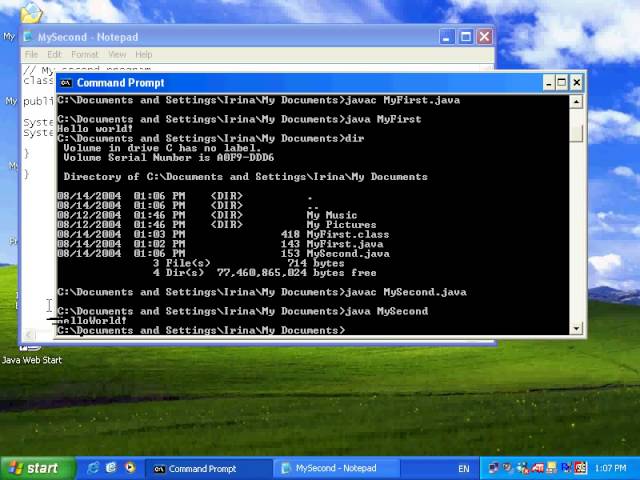Click the 'javac MySecond.java' command line
This screenshot has width=640, height=480.
262,292
